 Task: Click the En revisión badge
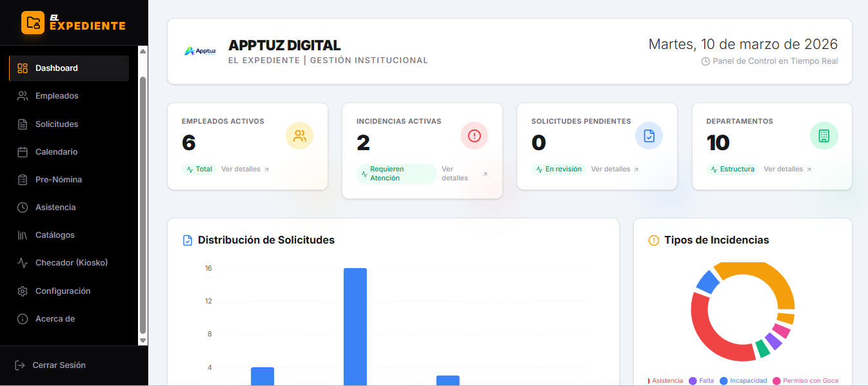558,169
